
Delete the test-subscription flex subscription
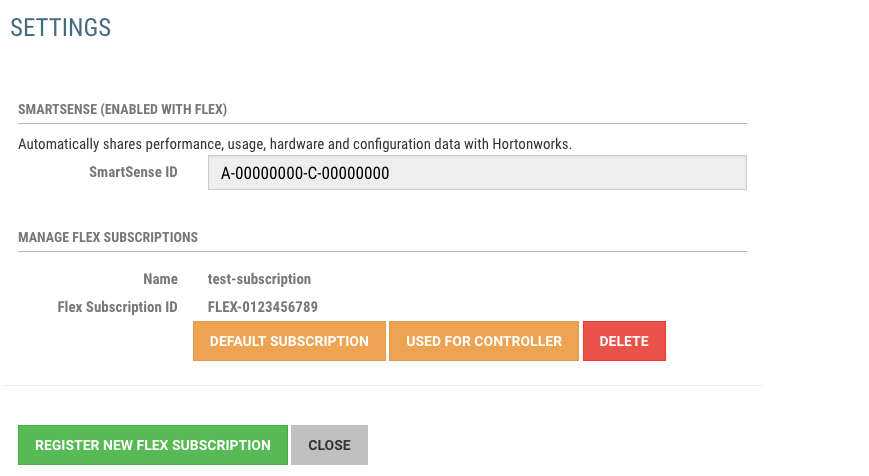coord(624,341)
